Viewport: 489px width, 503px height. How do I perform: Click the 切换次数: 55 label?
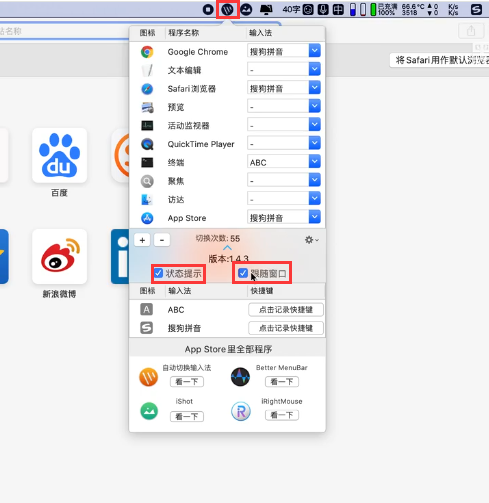(218, 239)
